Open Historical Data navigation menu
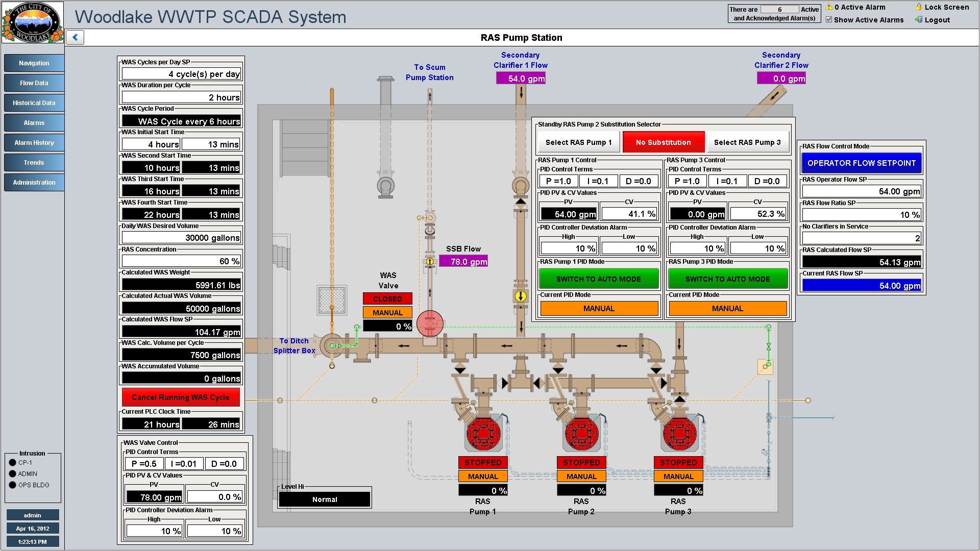This screenshot has height=551, width=980. click(x=34, y=103)
